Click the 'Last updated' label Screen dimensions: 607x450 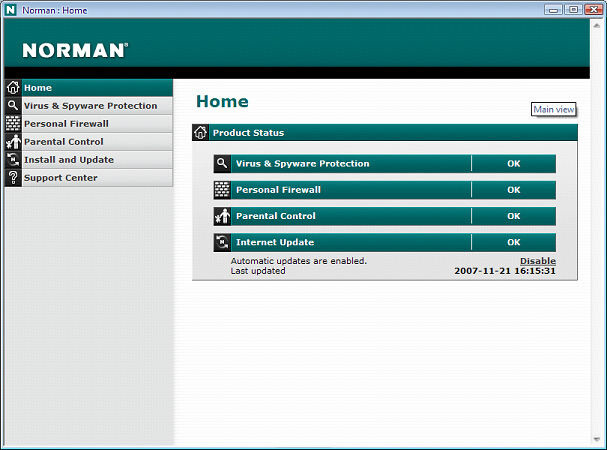(x=258, y=271)
